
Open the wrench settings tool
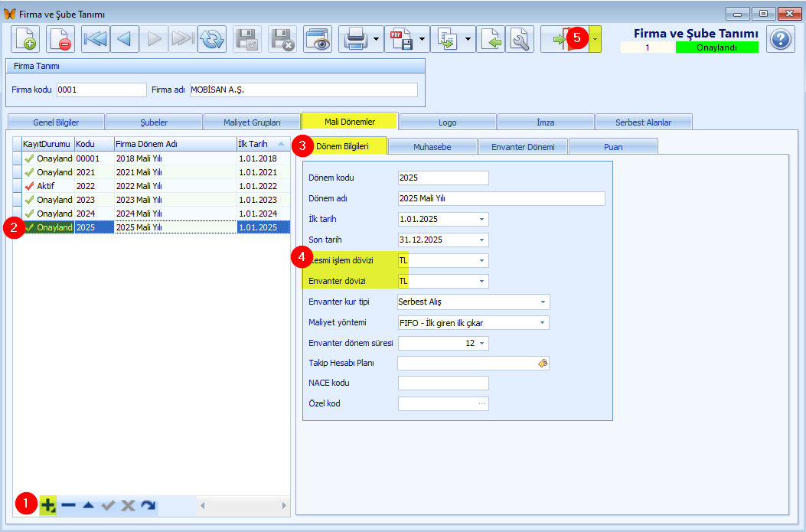[520, 39]
